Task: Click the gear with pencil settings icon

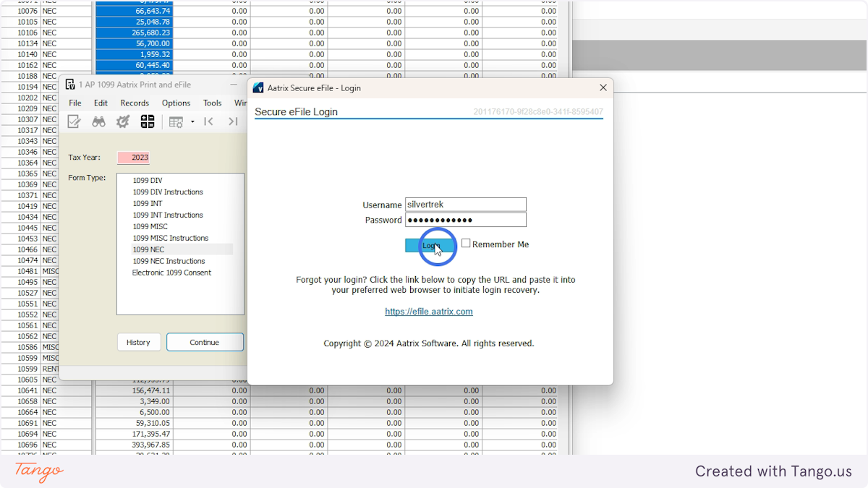Action: tap(123, 121)
